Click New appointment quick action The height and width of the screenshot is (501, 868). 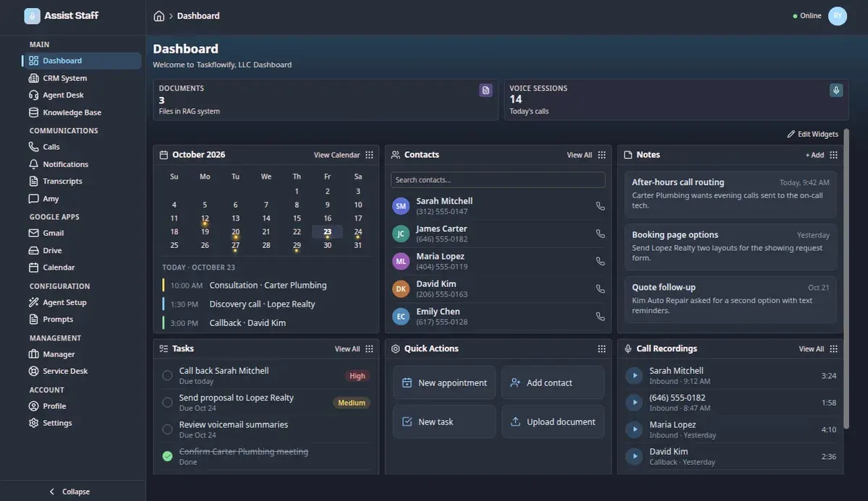point(444,382)
